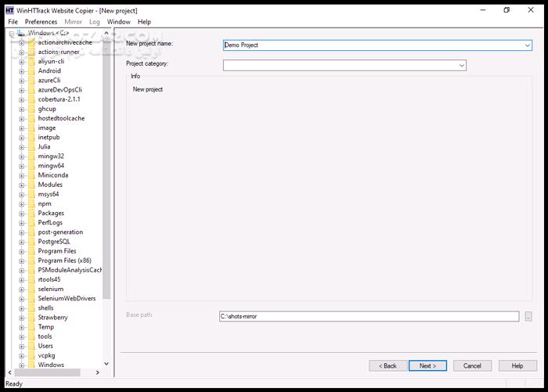The height and width of the screenshot is (392, 548).
Task: Click the folder tree scroll right arrow
Action: [x=98, y=372]
